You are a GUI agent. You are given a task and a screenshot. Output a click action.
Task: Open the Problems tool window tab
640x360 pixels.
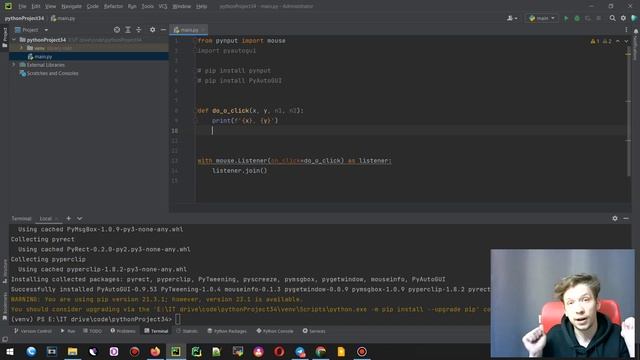click(x=123, y=331)
